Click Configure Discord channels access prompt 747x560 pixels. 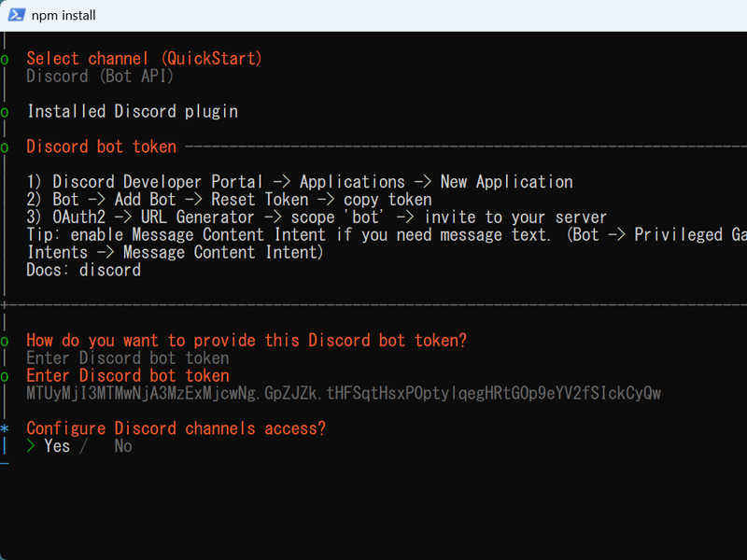[x=176, y=428]
